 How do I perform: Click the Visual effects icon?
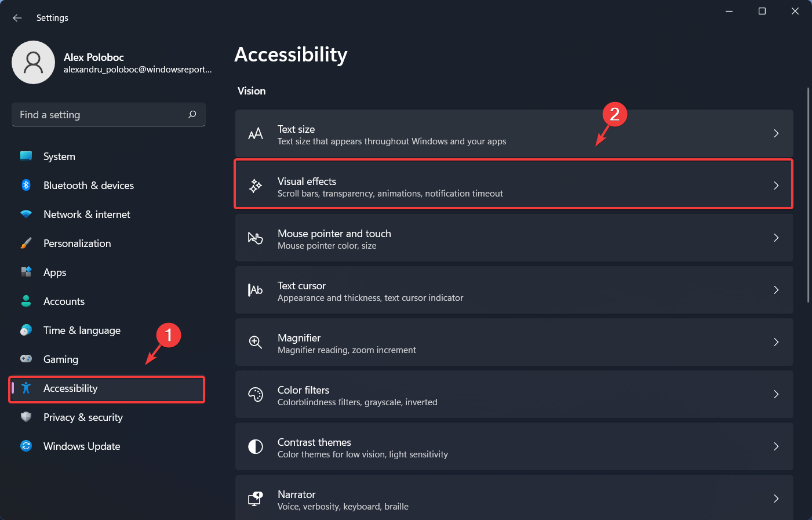[x=256, y=186]
